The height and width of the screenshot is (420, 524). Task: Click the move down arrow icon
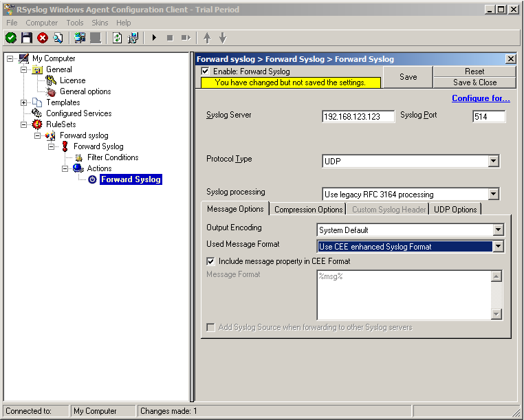tap(223, 38)
